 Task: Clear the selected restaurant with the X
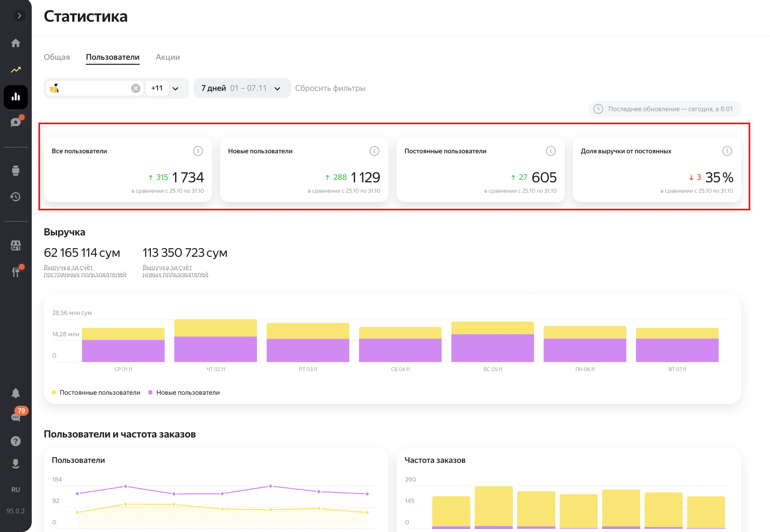(x=136, y=88)
